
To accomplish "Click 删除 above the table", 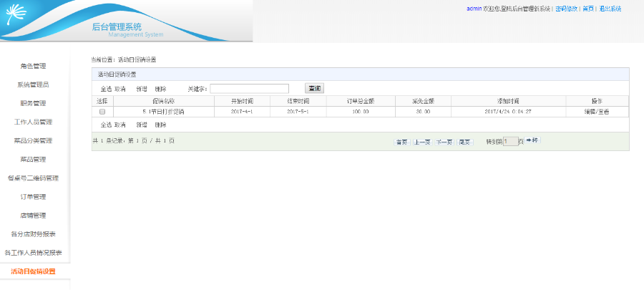I will 160,89.
